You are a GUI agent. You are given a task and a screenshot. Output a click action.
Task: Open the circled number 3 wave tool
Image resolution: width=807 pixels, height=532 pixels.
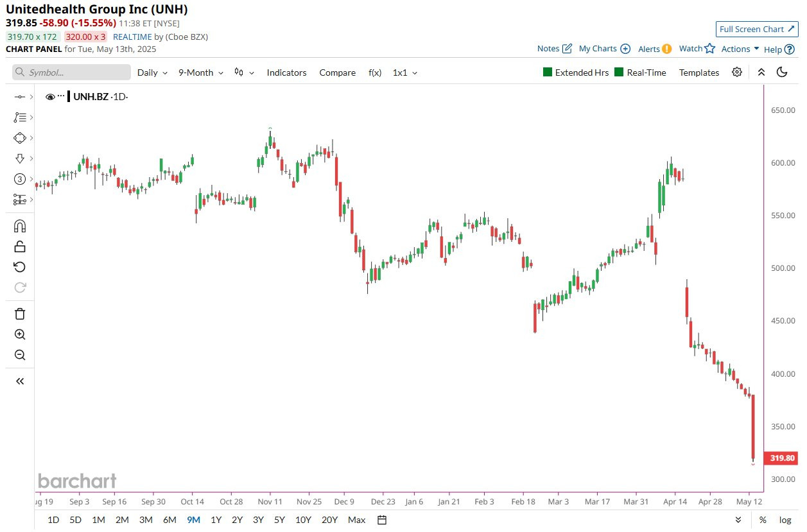click(19, 179)
